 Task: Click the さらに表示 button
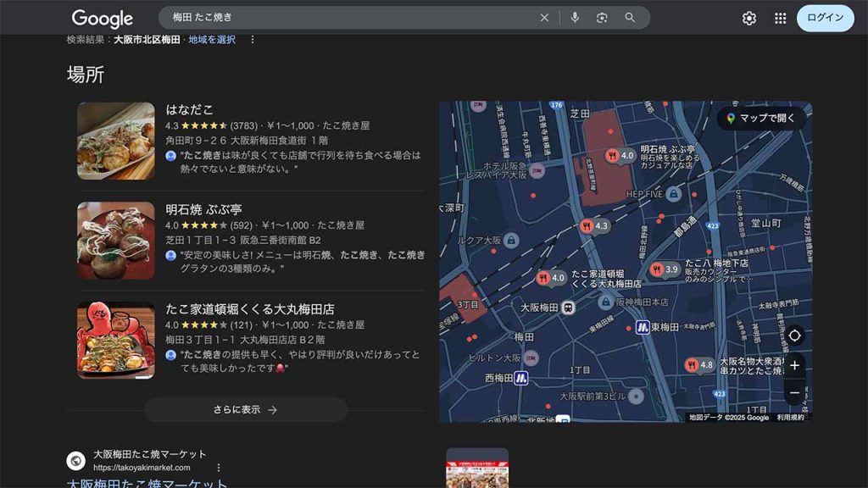point(246,410)
